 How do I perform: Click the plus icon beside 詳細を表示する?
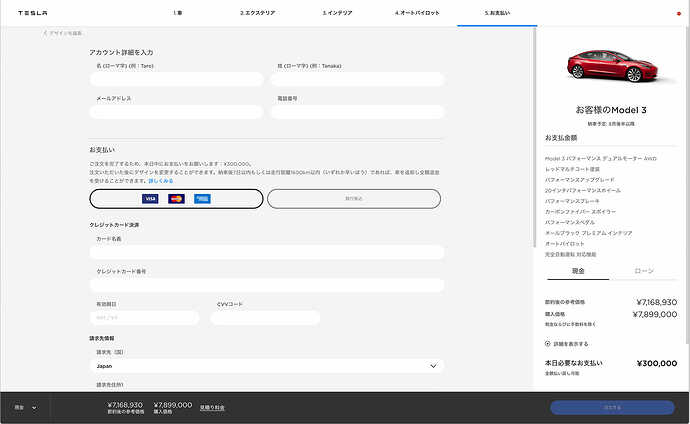click(x=547, y=344)
